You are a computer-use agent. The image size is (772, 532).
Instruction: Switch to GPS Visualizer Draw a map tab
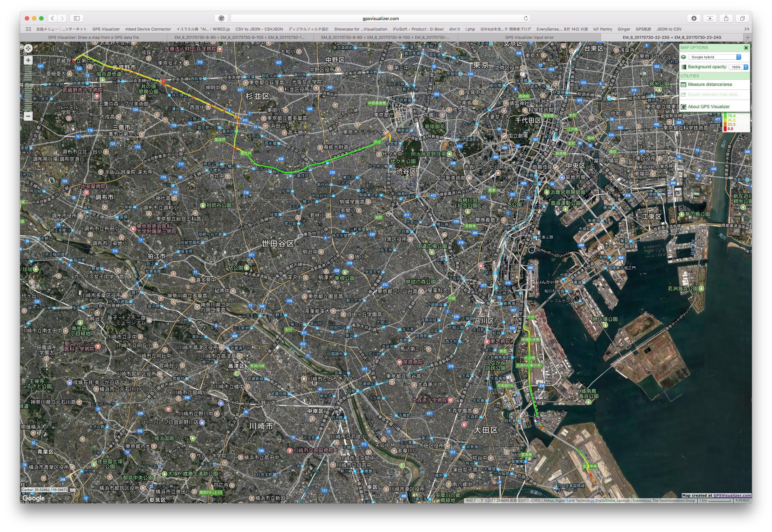coord(93,37)
